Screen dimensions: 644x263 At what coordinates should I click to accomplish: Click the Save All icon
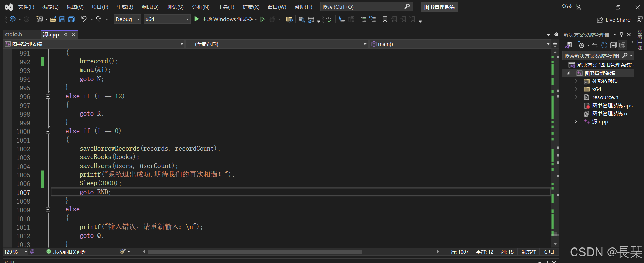[71, 19]
